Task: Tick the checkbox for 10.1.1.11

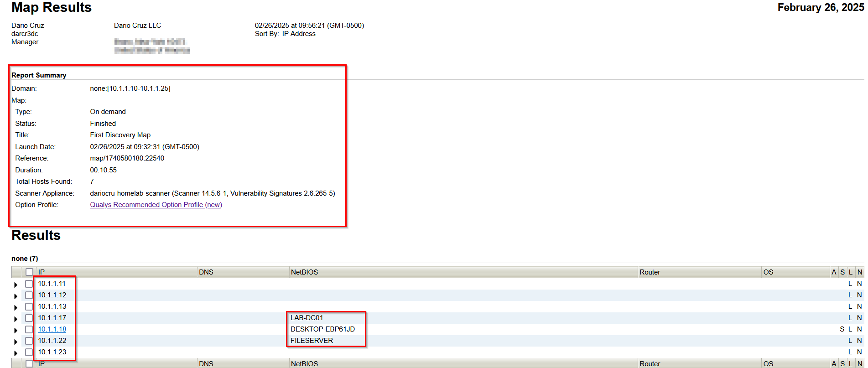Action: 29,284
